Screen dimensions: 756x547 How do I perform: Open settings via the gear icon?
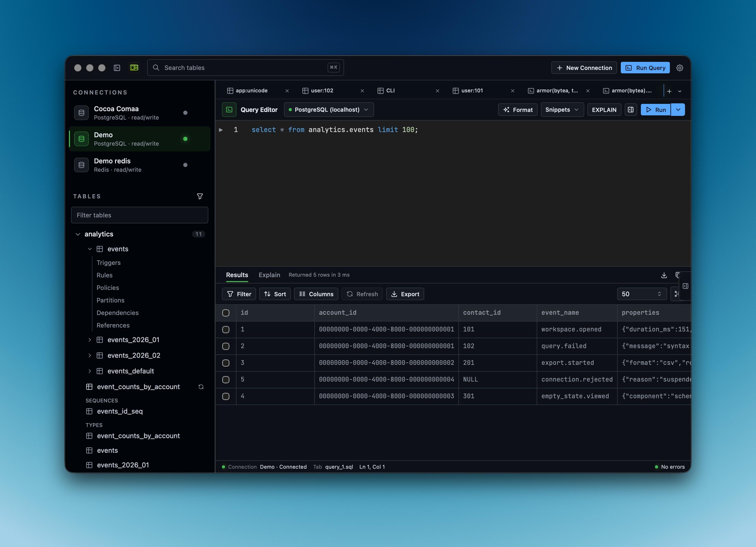[x=680, y=68]
